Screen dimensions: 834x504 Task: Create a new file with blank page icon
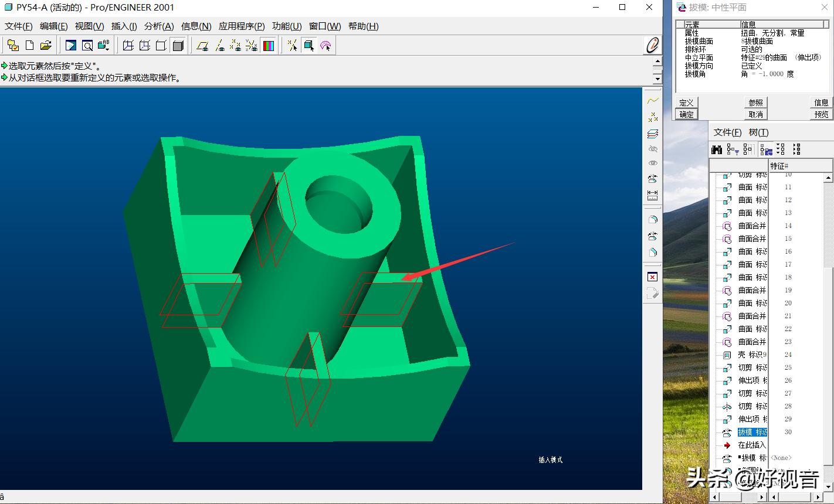point(29,46)
